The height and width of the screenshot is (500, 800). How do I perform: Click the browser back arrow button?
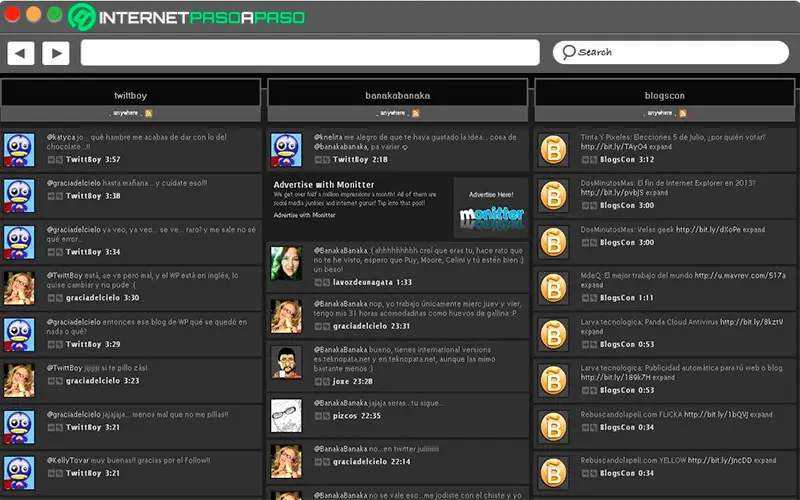coord(20,53)
